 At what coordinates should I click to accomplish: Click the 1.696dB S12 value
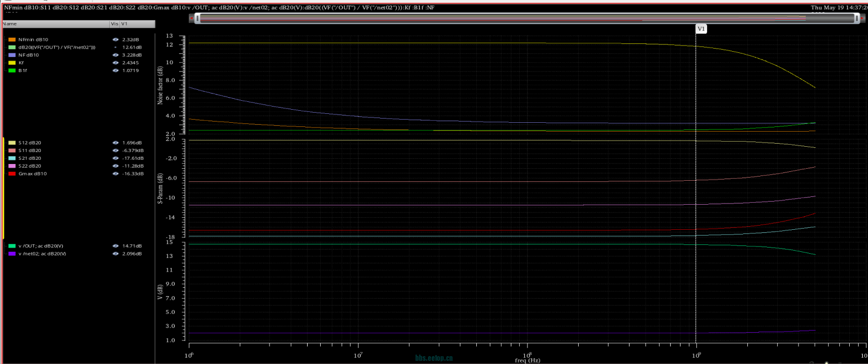coord(132,143)
